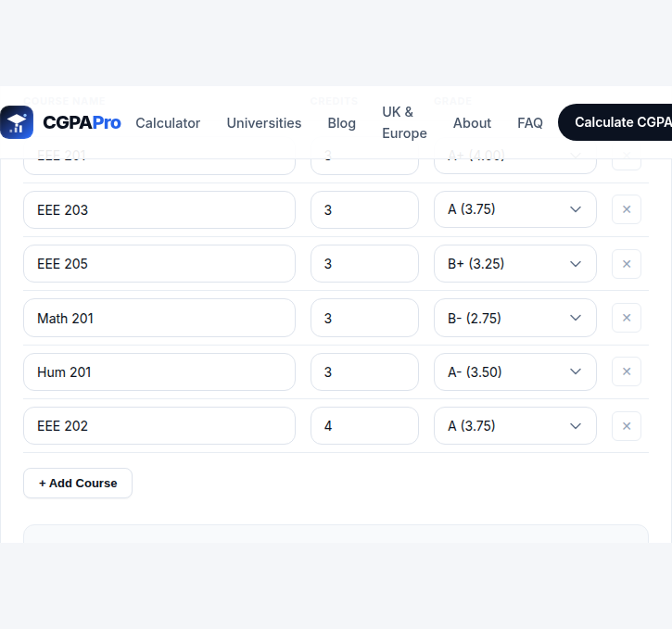Remove the EEE 205 course row
The width and height of the screenshot is (672, 629).
627,264
